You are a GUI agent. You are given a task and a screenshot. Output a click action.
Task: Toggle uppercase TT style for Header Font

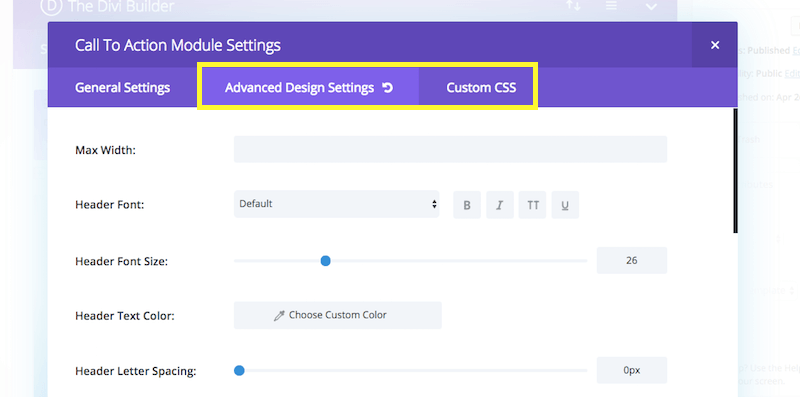(533, 205)
